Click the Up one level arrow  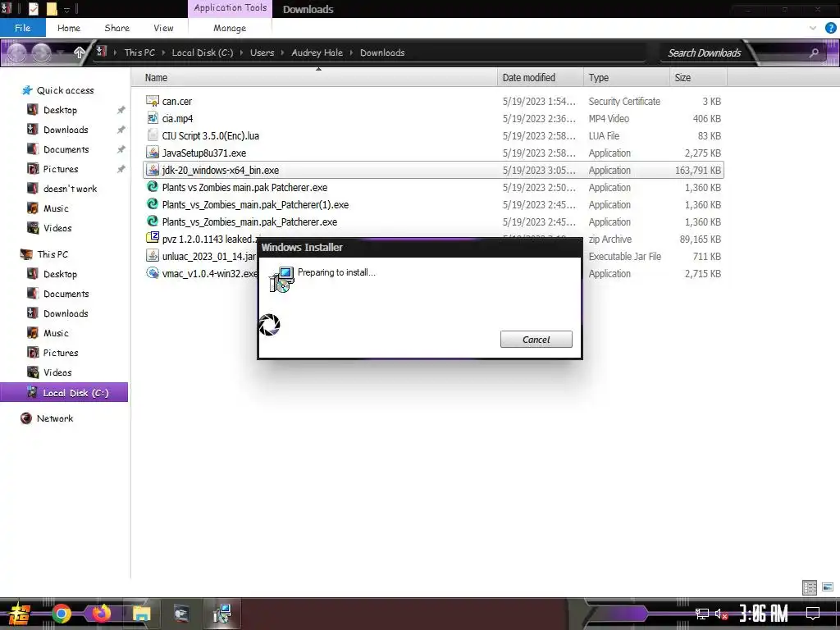[x=80, y=52]
